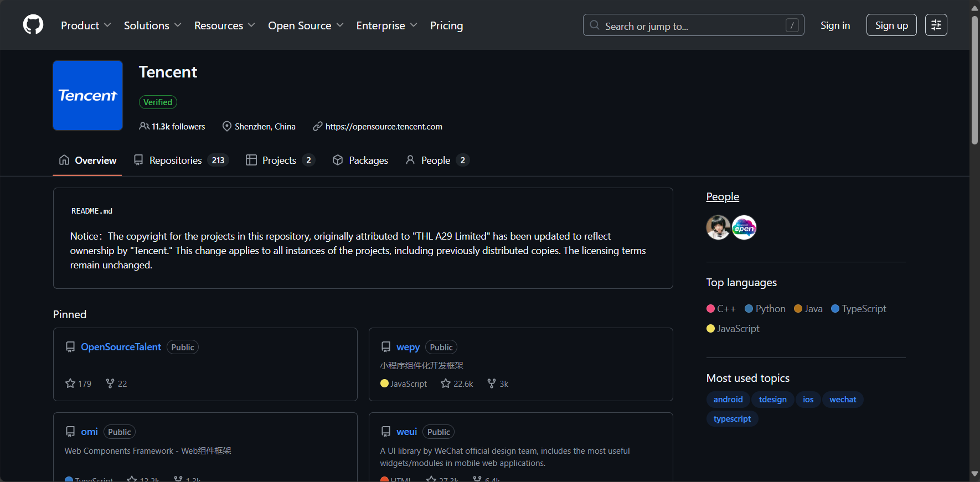Select the ios topic tag

click(x=808, y=400)
